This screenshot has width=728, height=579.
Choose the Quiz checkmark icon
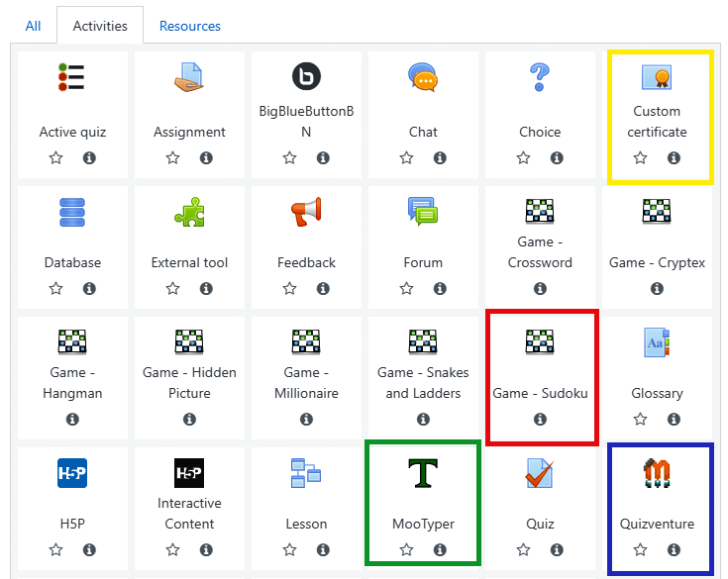540,473
